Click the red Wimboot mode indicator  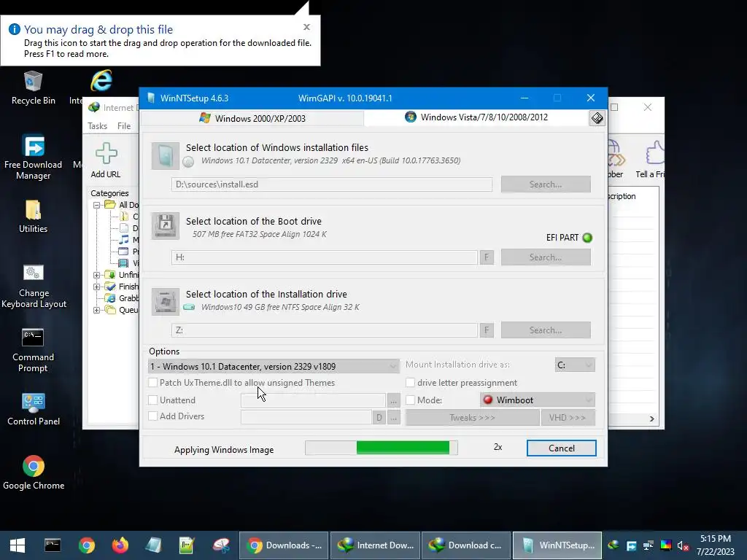pyautogui.click(x=488, y=400)
